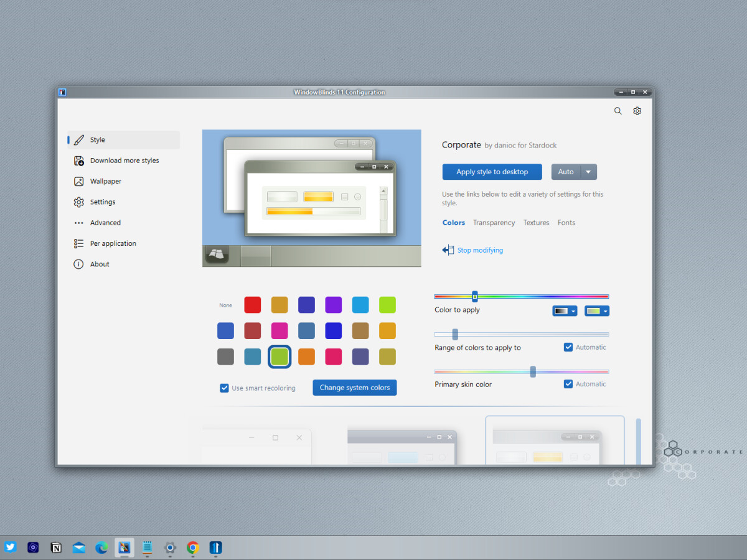The image size is (747, 560).
Task: Click the Per application list icon
Action: coord(78,243)
